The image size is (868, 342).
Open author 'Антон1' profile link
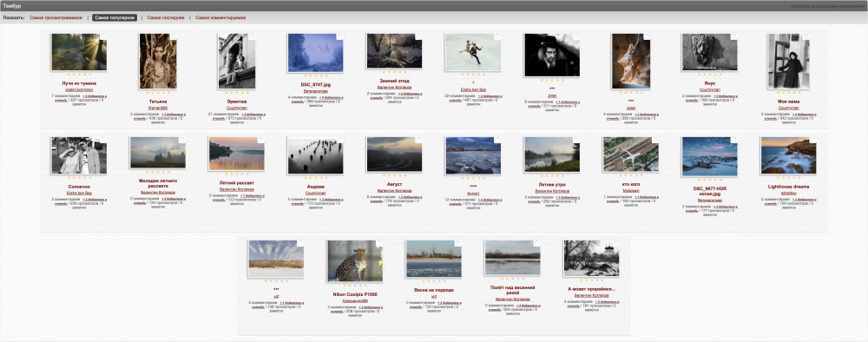pyautogui.click(x=473, y=193)
